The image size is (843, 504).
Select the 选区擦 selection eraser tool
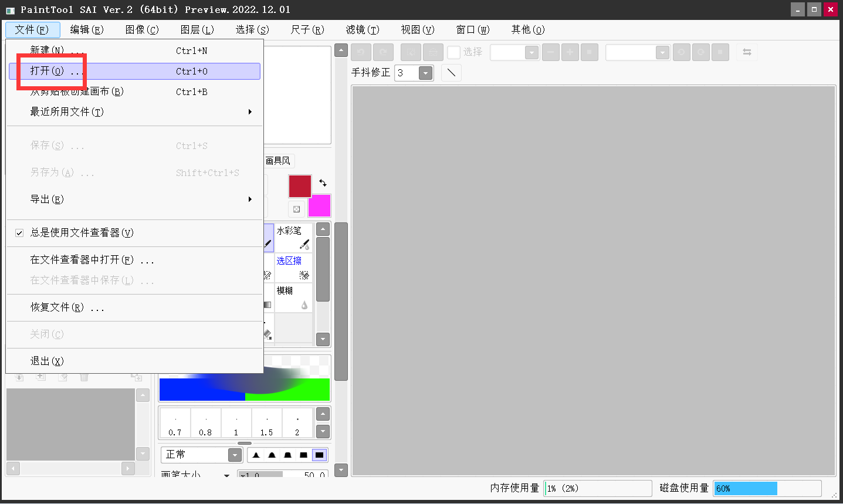293,267
